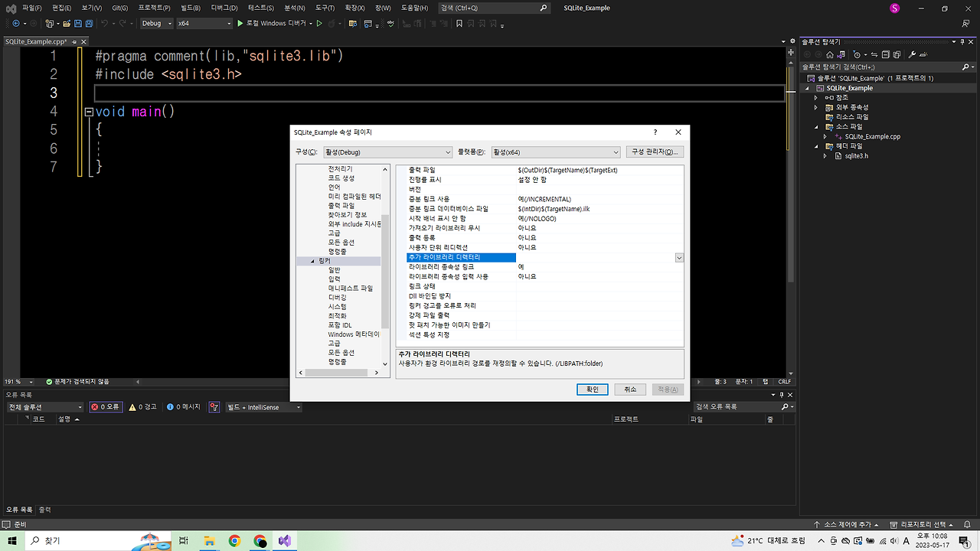Open the 편집(E) menu
Image resolution: width=980 pixels, height=551 pixels.
click(62, 8)
